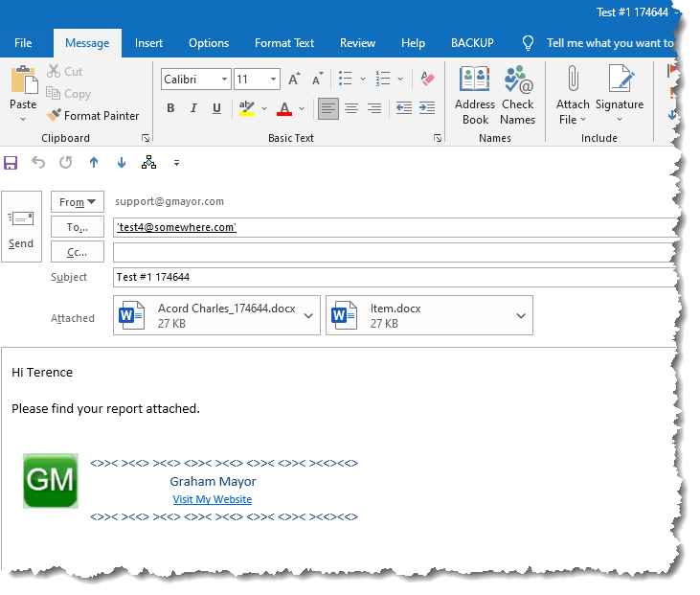Screen dimensions: 700x595
Task: Open the Calibri font name dropdown
Action: coord(224,80)
